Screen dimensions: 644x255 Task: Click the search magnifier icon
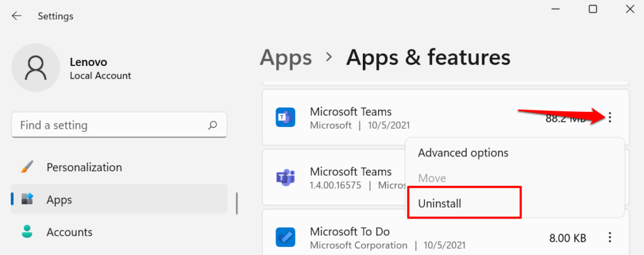pyautogui.click(x=213, y=125)
